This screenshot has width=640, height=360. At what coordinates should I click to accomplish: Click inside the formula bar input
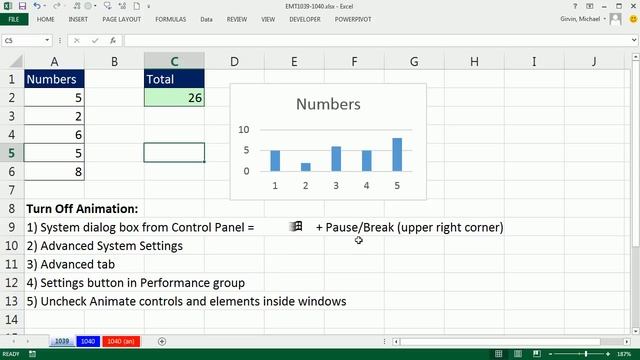pos(376,40)
